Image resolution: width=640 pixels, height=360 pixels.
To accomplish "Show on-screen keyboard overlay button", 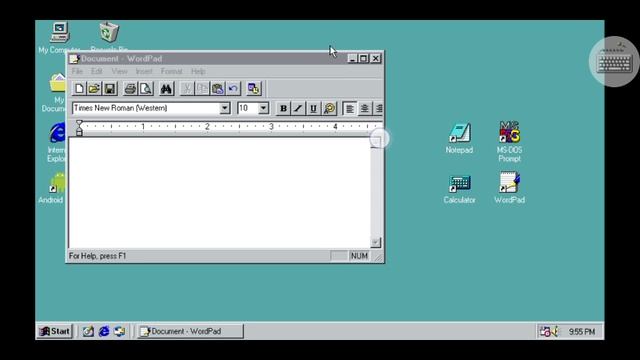I will (614, 62).
